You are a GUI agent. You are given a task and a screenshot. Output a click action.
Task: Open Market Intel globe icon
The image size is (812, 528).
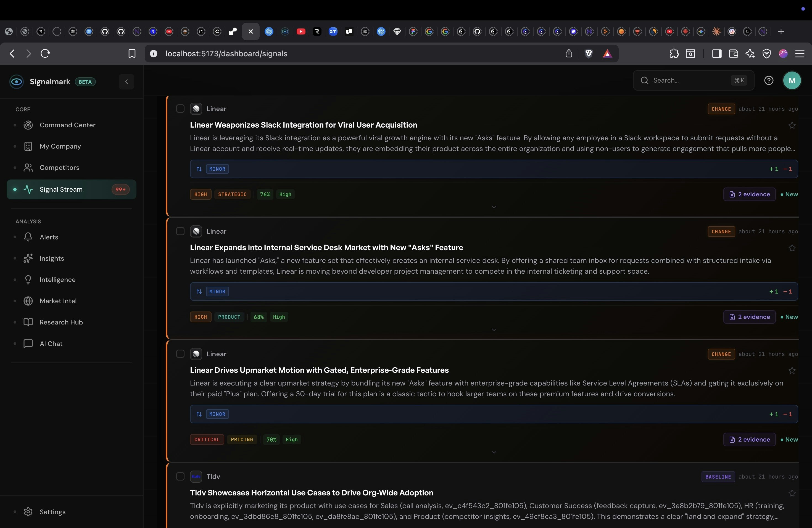click(x=29, y=301)
